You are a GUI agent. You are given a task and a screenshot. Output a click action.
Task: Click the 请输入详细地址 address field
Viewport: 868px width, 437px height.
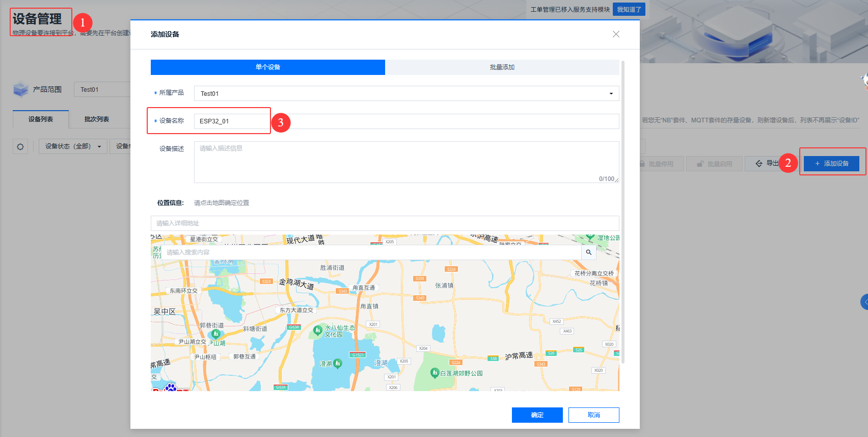[385, 223]
